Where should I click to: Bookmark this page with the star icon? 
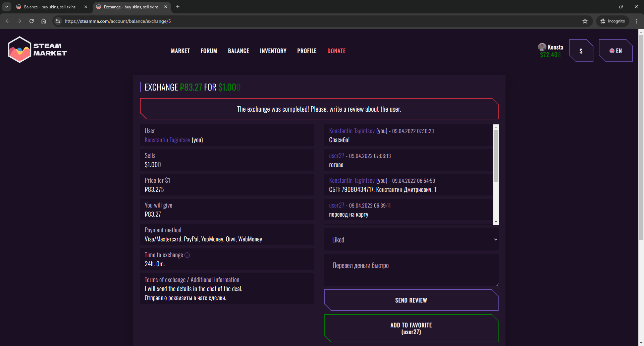coord(585,21)
